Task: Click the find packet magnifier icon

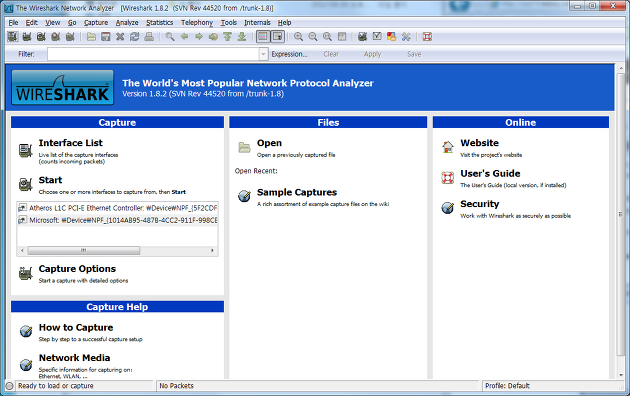Action: click(170, 37)
